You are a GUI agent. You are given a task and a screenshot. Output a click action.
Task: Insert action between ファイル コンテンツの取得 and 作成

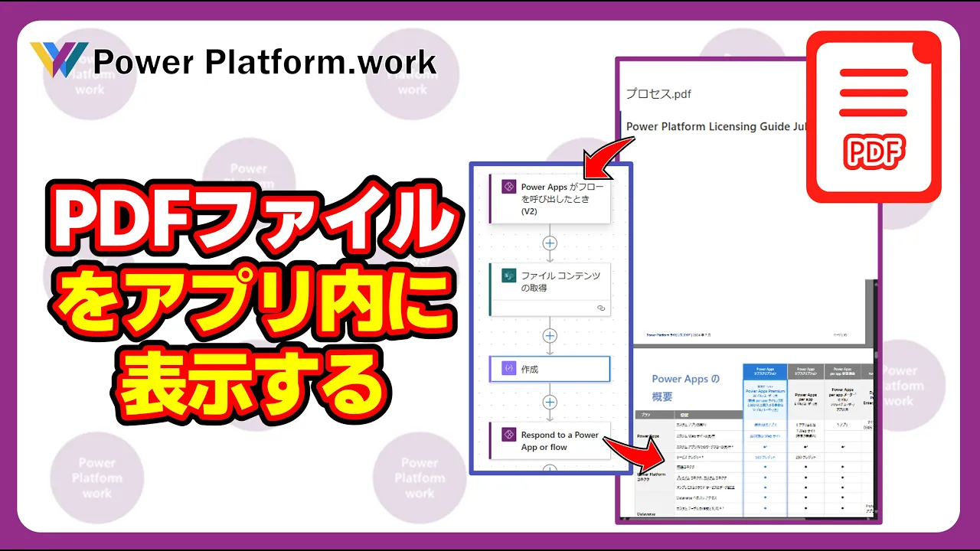click(x=550, y=336)
